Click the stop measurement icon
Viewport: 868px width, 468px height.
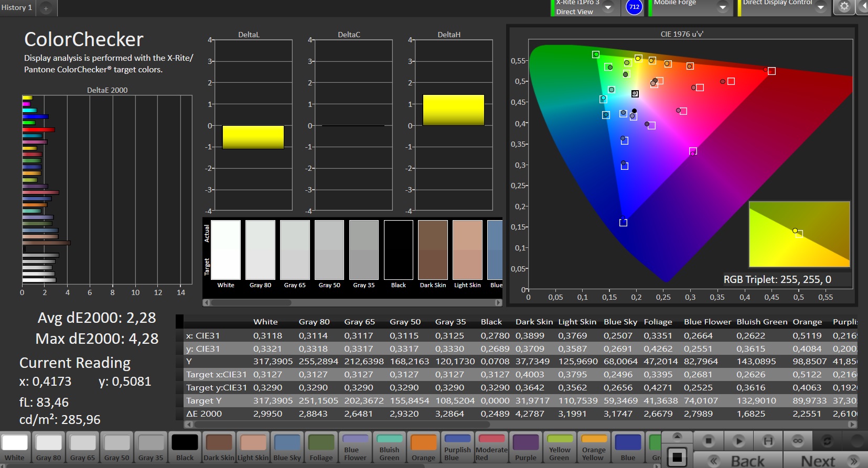709,441
